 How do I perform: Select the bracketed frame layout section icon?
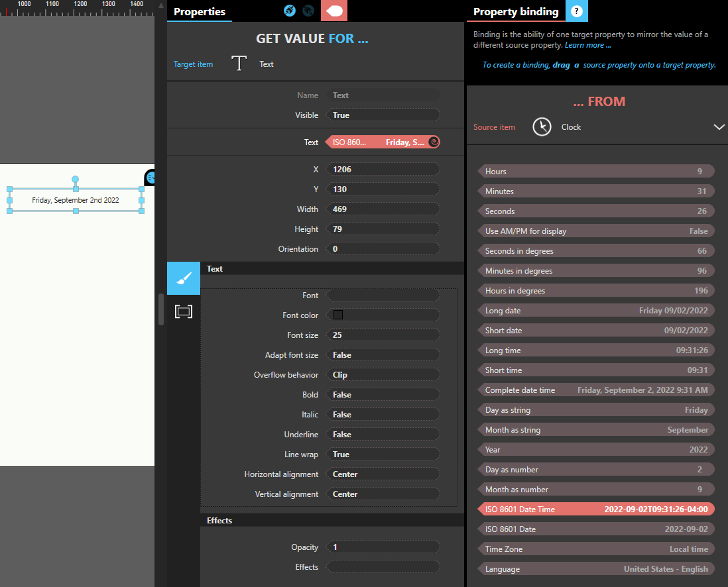pyautogui.click(x=184, y=311)
